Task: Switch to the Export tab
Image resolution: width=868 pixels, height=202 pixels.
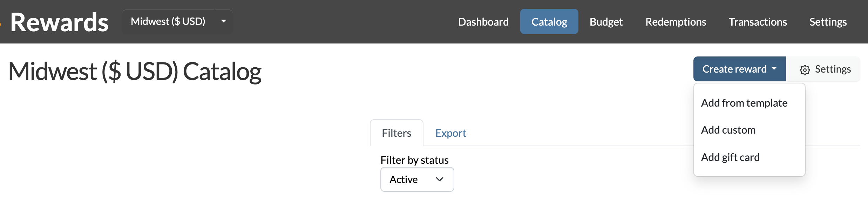Action: click(x=450, y=133)
